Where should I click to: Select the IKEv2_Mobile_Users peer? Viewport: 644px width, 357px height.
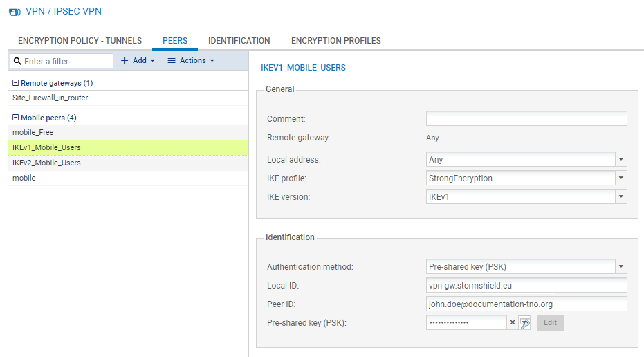[x=47, y=163]
